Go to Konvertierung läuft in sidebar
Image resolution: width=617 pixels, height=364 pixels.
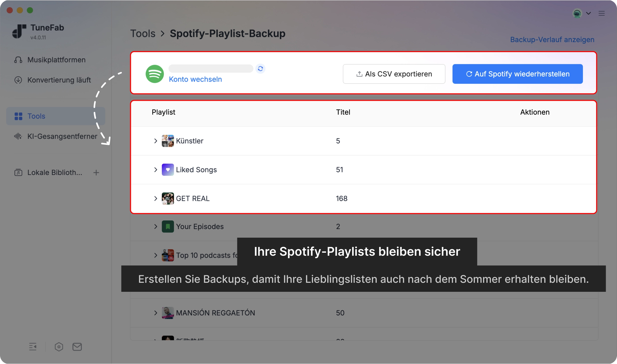[x=56, y=80]
